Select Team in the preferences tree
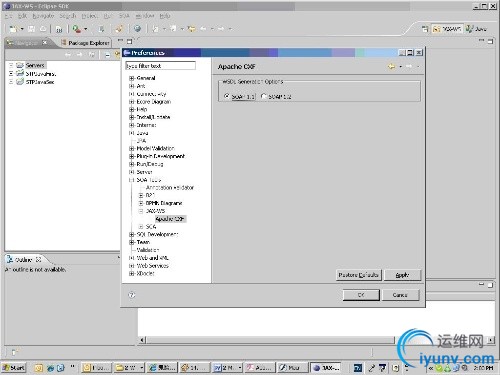The image size is (500, 375). [x=143, y=242]
